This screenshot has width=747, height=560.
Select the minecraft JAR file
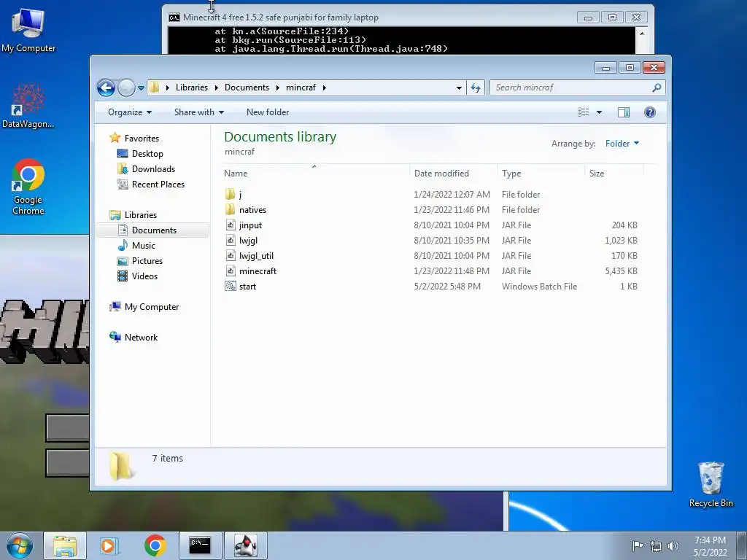tap(431, 271)
